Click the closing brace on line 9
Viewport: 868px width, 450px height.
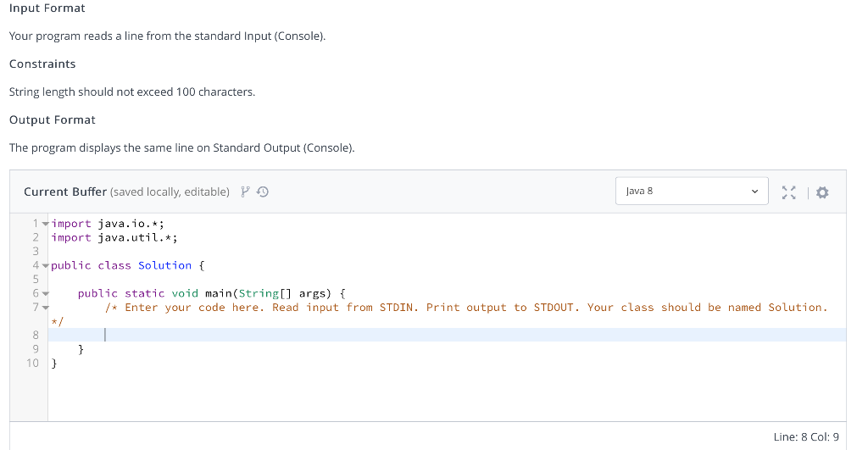[x=81, y=349]
